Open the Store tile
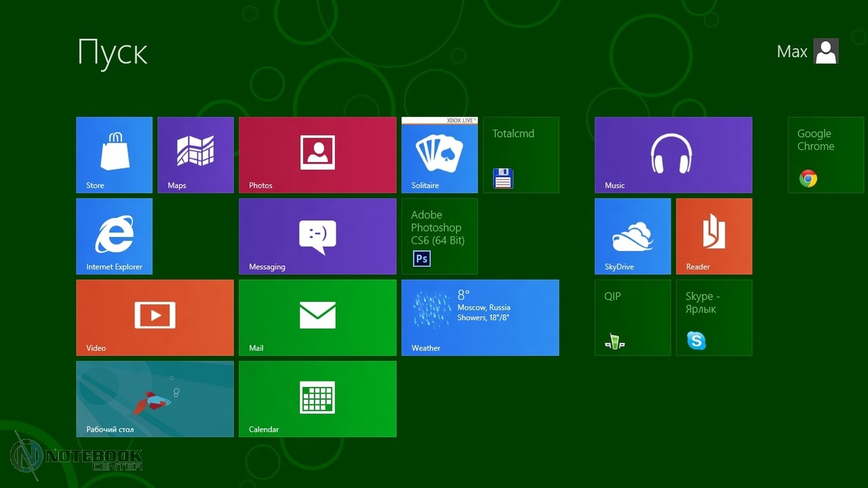 [114, 155]
